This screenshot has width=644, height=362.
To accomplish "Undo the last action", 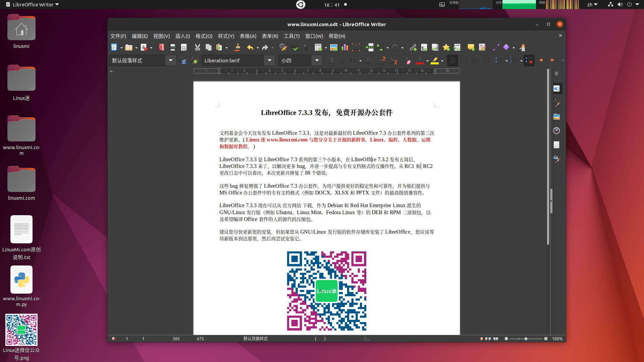I will click(x=250, y=48).
